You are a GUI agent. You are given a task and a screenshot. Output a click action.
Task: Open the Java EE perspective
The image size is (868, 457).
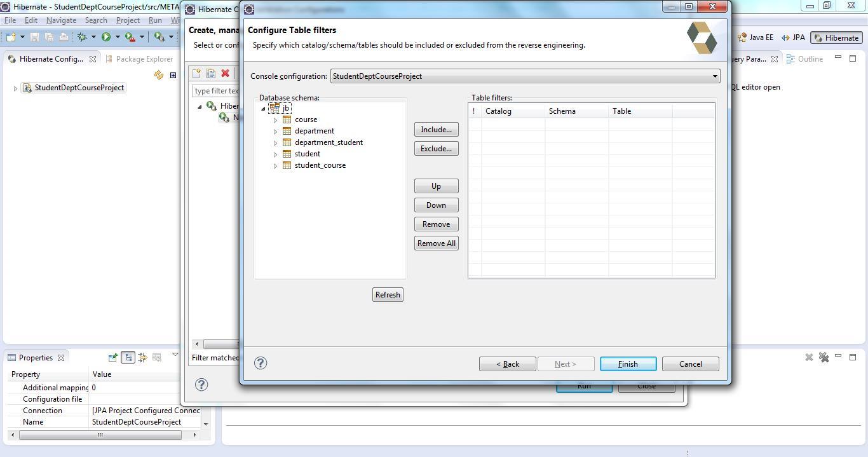click(x=756, y=38)
